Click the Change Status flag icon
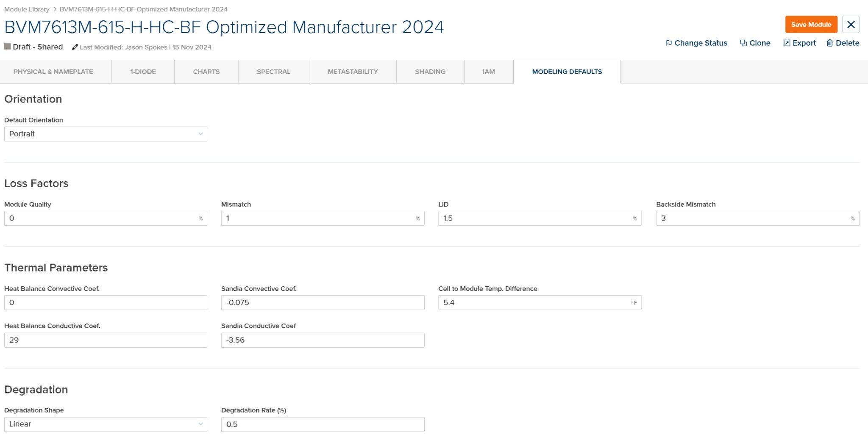The width and height of the screenshot is (868, 440). point(669,43)
